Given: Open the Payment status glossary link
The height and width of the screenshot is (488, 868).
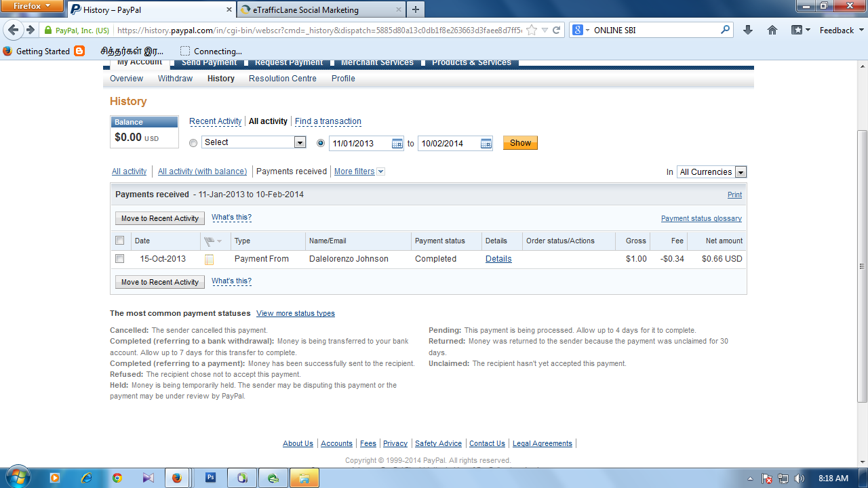Looking at the screenshot, I should [x=701, y=218].
